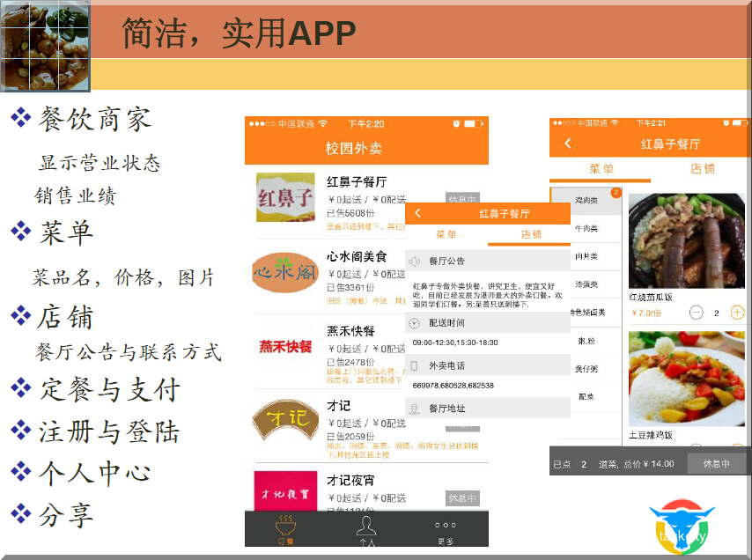Increase 红烧茄瓜饭 quantity with plus button

point(737,313)
